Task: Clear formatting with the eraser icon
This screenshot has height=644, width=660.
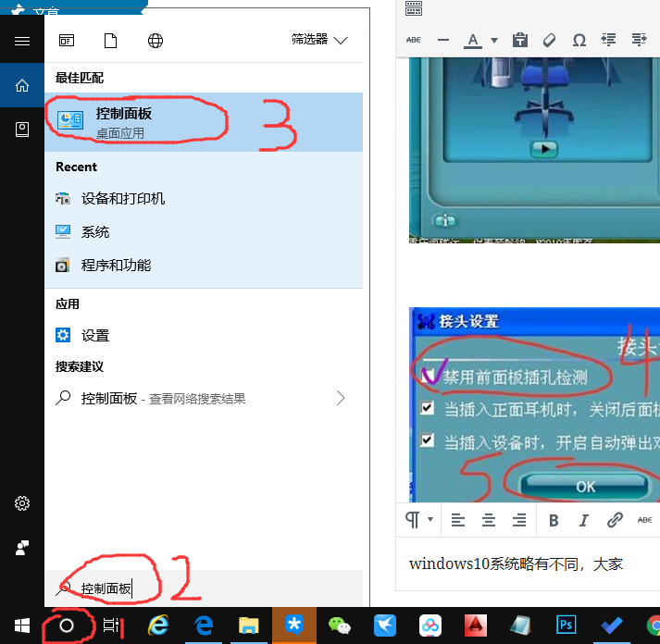Action: [550, 40]
